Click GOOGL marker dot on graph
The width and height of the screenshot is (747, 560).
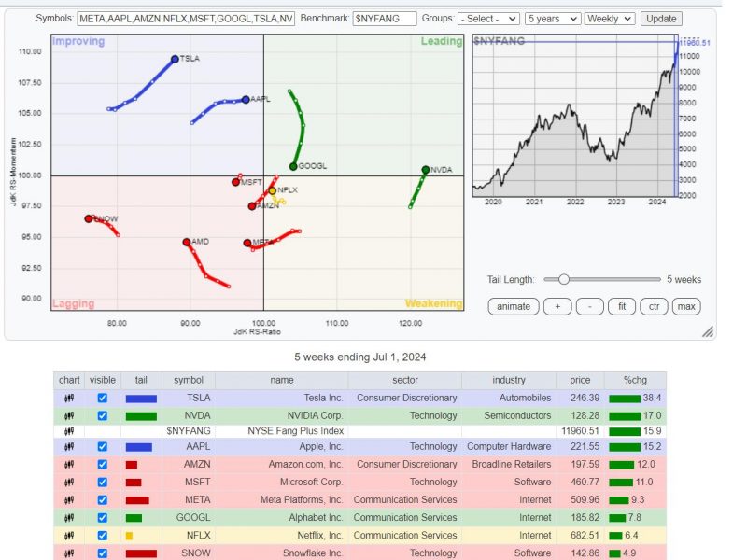click(x=293, y=166)
